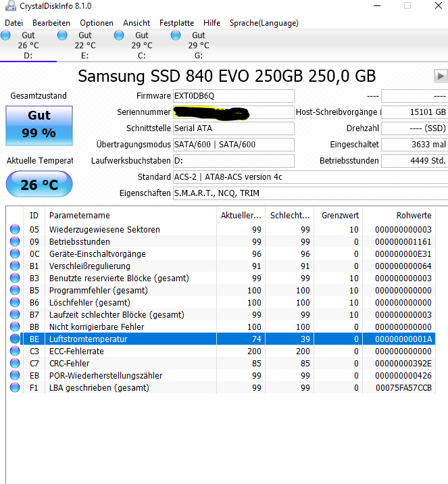Screen dimensions: 448x484
Task: Click the blue status orb for drive C:
Action: (x=119, y=35)
